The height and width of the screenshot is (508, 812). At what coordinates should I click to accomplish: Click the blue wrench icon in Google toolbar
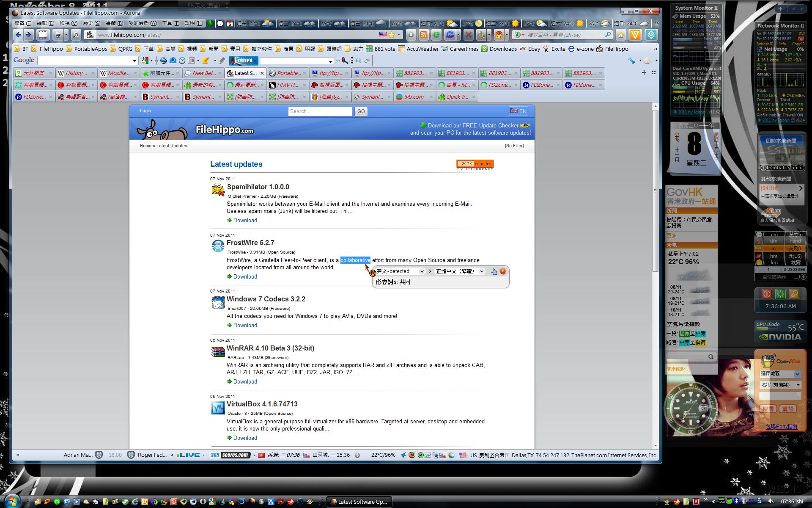[631, 61]
